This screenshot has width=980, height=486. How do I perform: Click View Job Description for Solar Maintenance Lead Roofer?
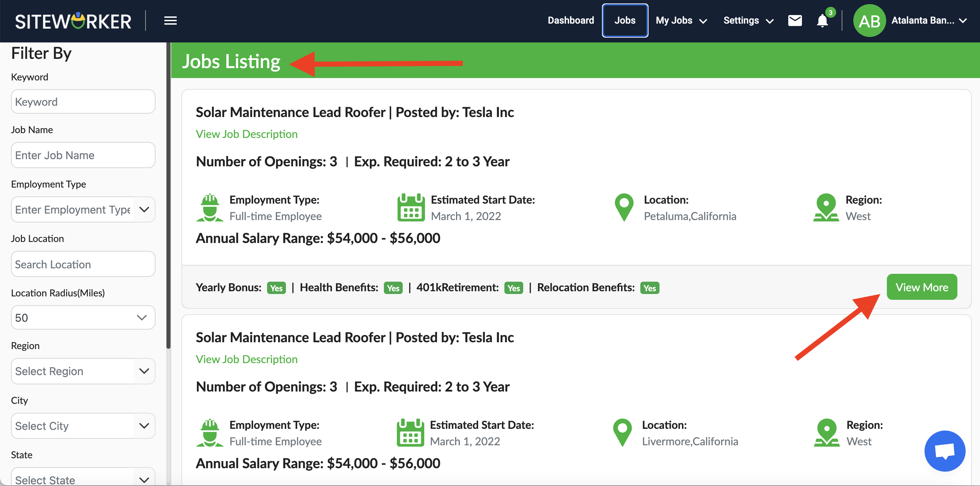(247, 134)
